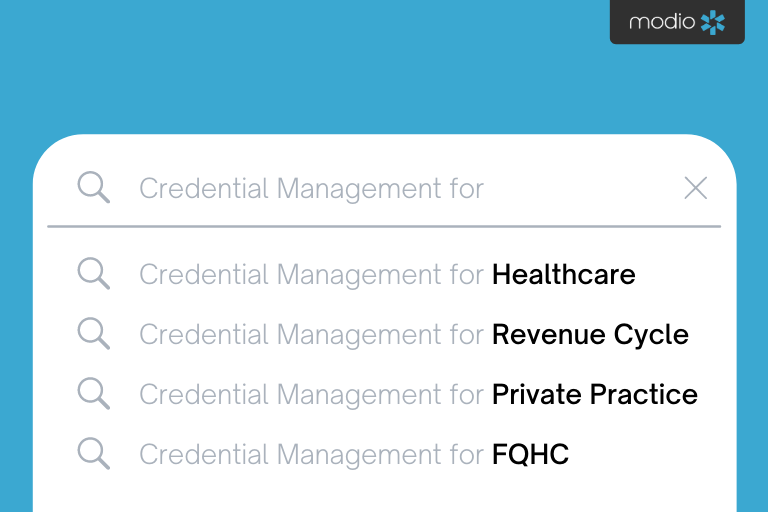Clear the search with the X icon
Viewport: 768px width, 512px height.
(x=695, y=188)
